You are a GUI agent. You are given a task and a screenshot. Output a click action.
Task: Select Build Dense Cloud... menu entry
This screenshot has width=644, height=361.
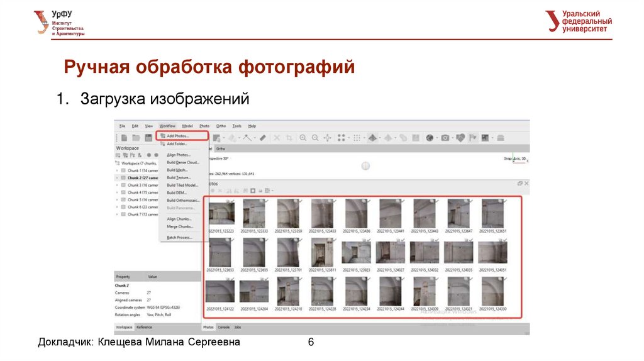click(x=182, y=162)
